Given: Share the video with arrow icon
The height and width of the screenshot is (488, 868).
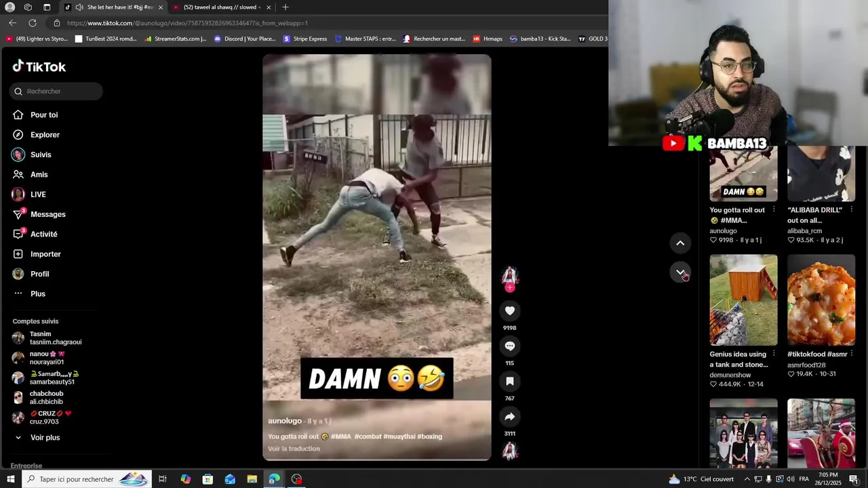Looking at the screenshot, I should [510, 416].
